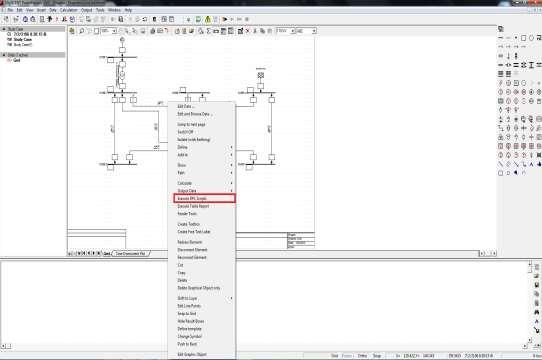Open the Output menu in menu bar
Image resolution: width=542 pixels, height=360 pixels.
pos(86,10)
